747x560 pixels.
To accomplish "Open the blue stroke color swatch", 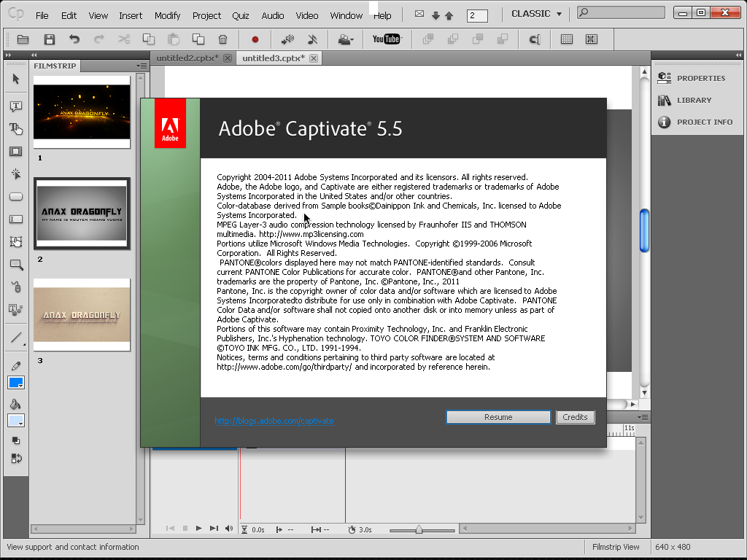I will click(16, 383).
